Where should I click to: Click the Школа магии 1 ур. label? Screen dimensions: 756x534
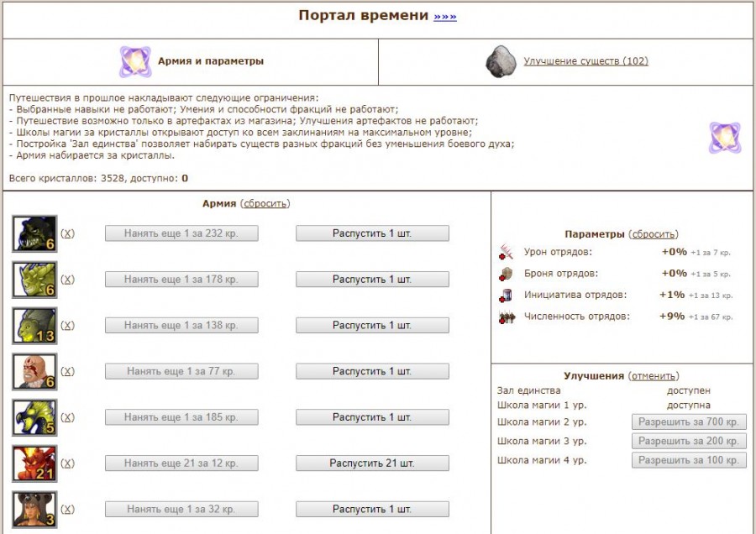542,405
